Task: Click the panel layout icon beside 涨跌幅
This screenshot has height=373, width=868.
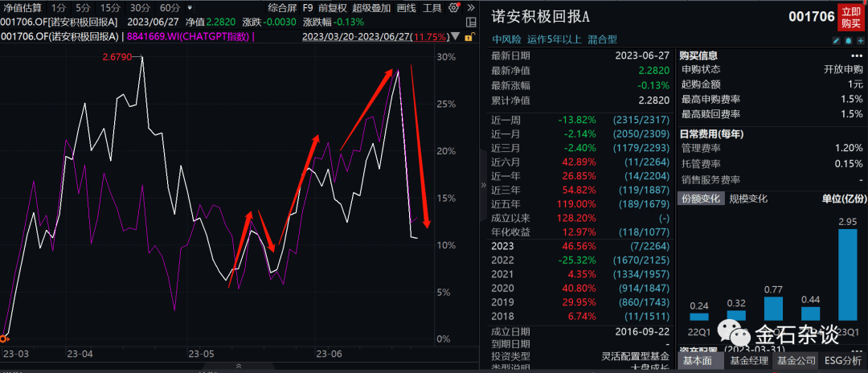Action: click(x=470, y=23)
